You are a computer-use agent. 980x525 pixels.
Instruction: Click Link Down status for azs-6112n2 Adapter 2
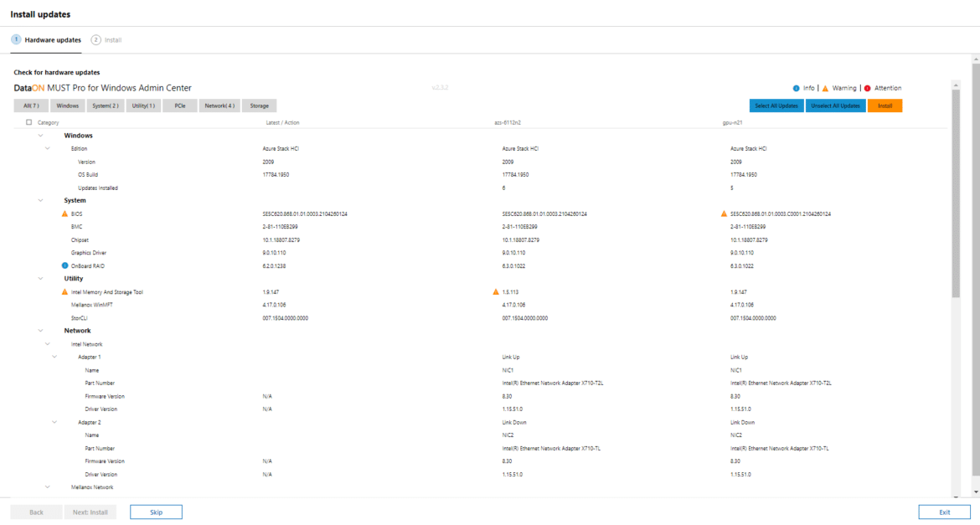coord(514,423)
